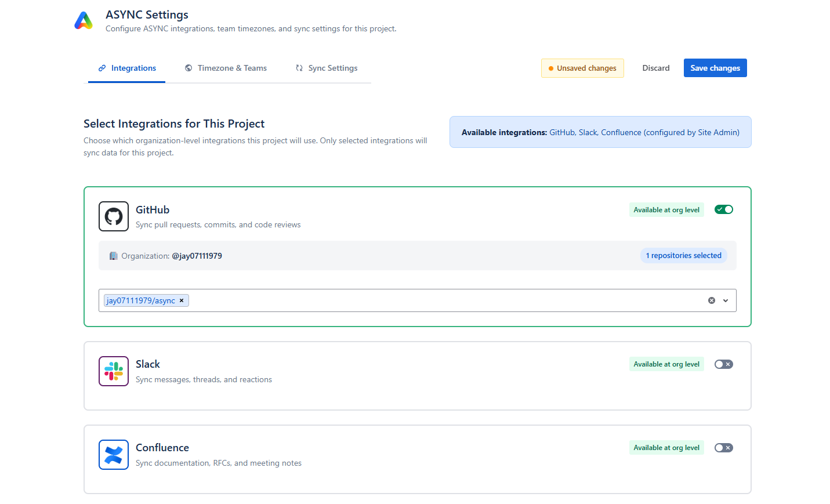Disable the GitHub integration toggle
This screenshot has width=830, height=504.
coord(723,209)
